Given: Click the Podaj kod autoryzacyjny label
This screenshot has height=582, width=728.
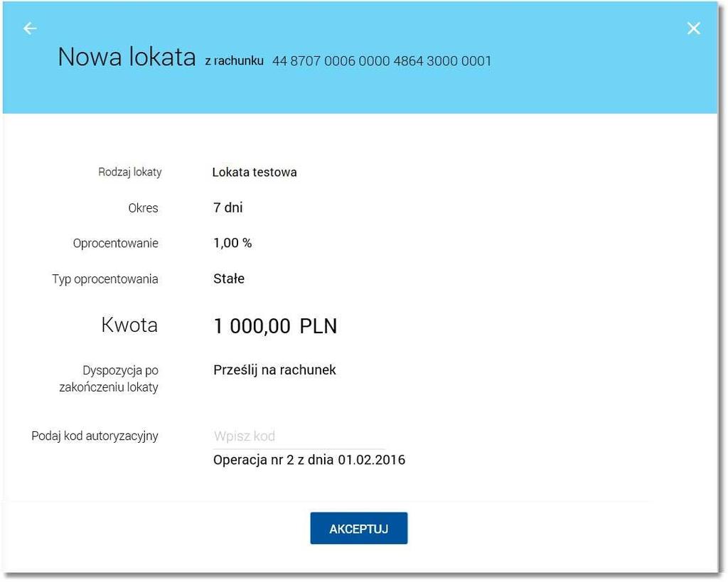Looking at the screenshot, I should [x=95, y=436].
